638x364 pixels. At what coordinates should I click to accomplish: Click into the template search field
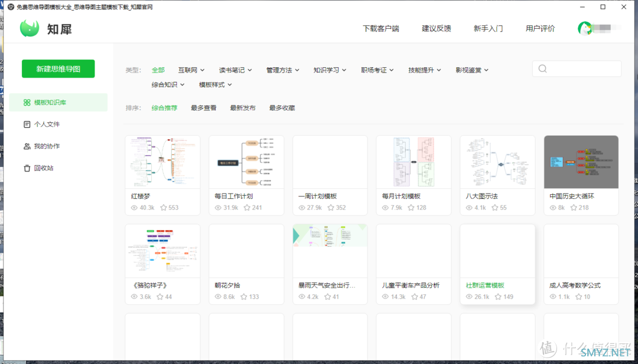pyautogui.click(x=577, y=68)
